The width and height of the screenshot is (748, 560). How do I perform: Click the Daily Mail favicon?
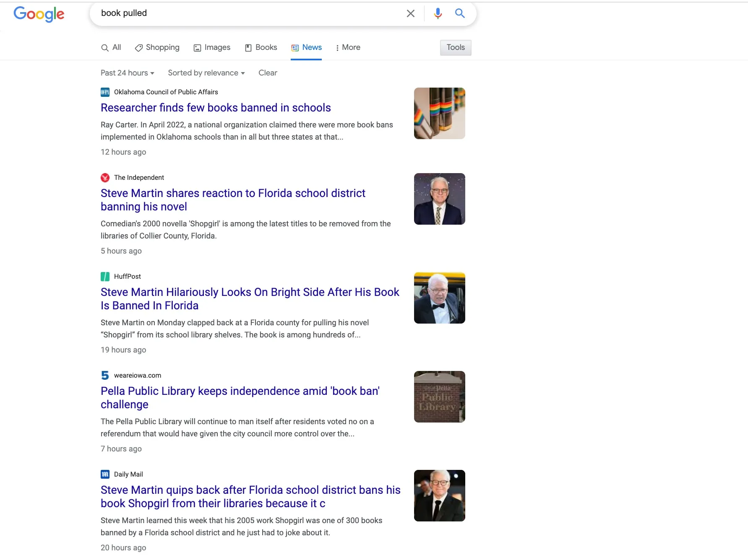pos(105,474)
